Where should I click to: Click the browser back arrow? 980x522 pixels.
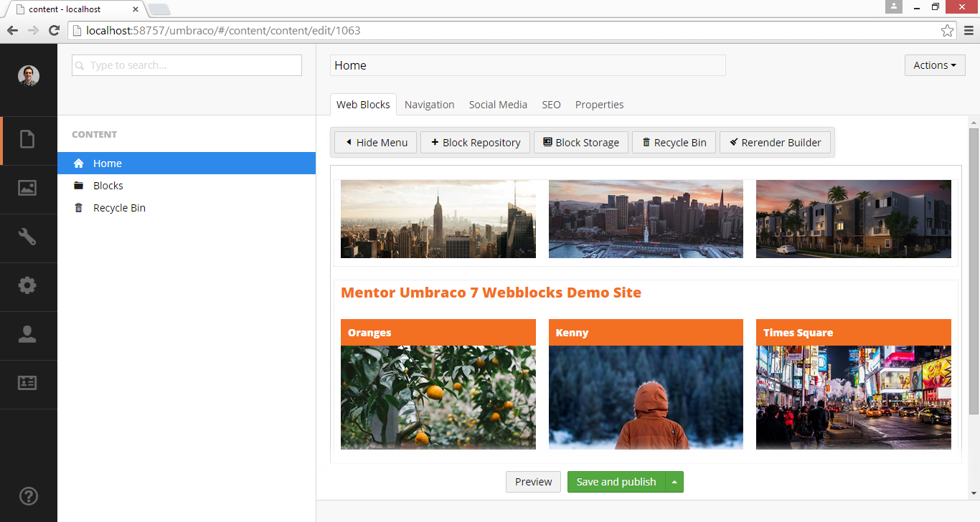[x=12, y=30]
